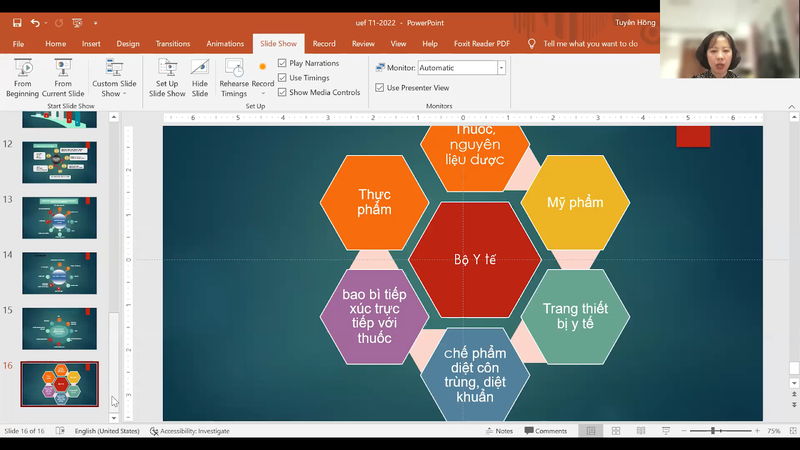
Task: Toggle the Use Timings checkbox
Action: (x=282, y=78)
